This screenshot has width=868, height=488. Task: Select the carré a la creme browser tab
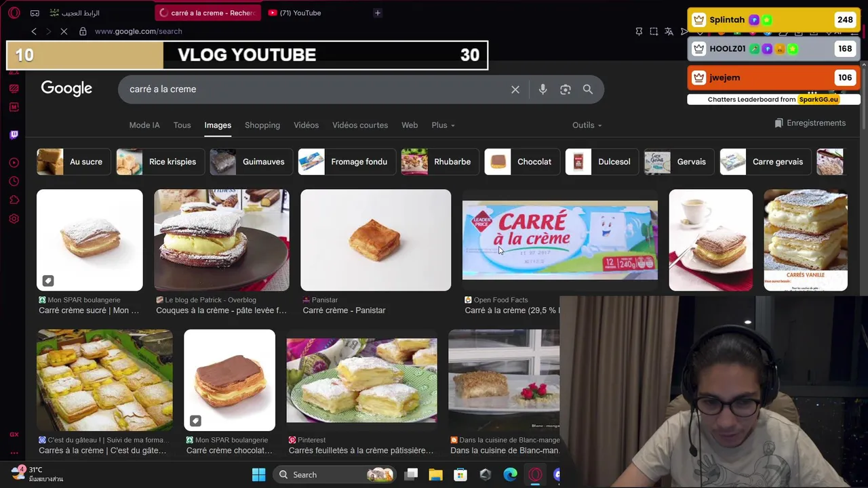point(208,13)
